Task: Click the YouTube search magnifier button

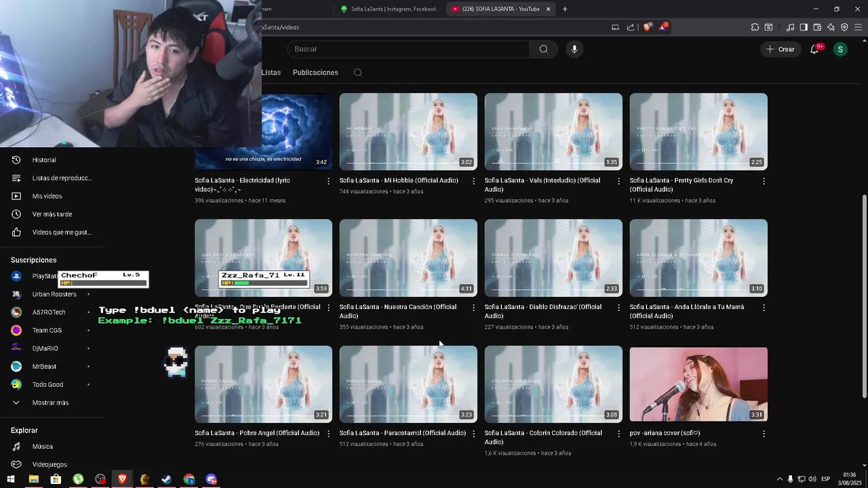Action: [543, 49]
